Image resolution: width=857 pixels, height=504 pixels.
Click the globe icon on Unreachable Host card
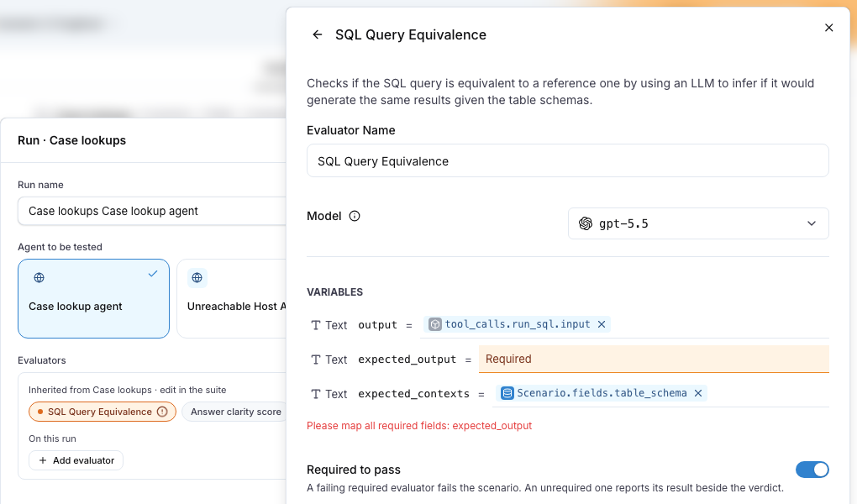tap(197, 278)
